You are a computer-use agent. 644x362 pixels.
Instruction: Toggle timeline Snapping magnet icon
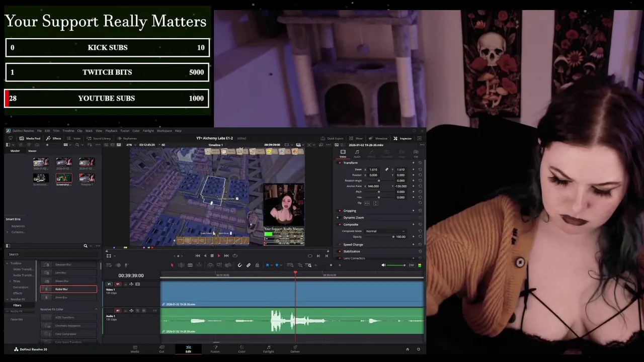pos(240,265)
